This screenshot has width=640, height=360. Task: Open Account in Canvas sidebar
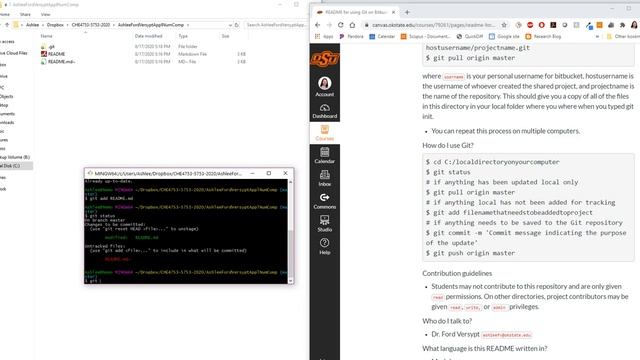click(324, 87)
